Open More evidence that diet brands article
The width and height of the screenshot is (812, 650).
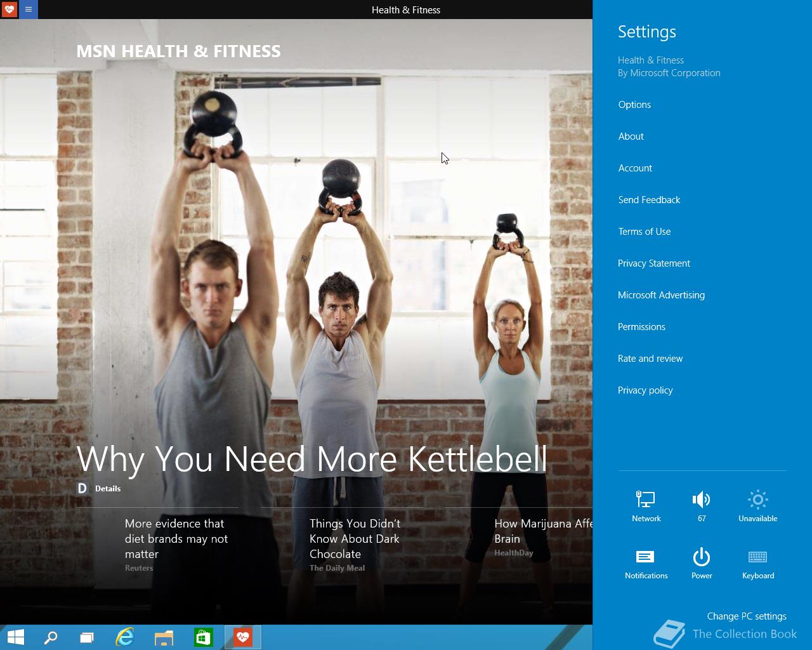tap(176, 539)
